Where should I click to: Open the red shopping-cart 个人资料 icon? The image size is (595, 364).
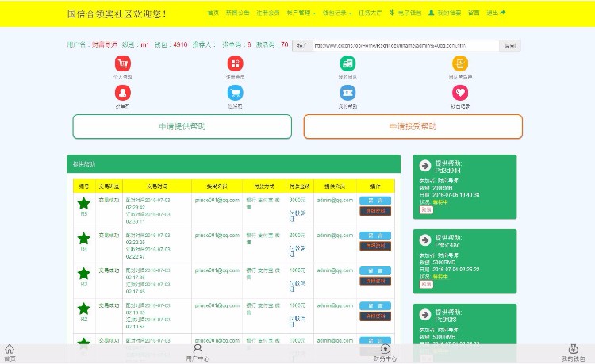coord(122,63)
